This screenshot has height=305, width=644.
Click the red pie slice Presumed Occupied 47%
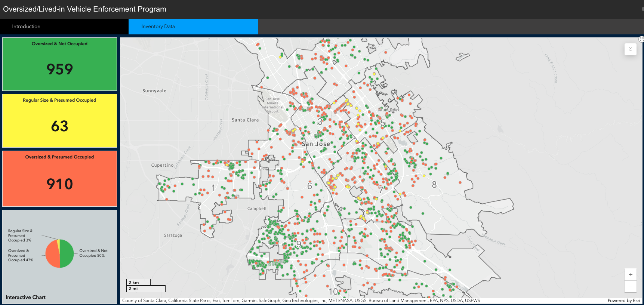[x=53, y=255]
